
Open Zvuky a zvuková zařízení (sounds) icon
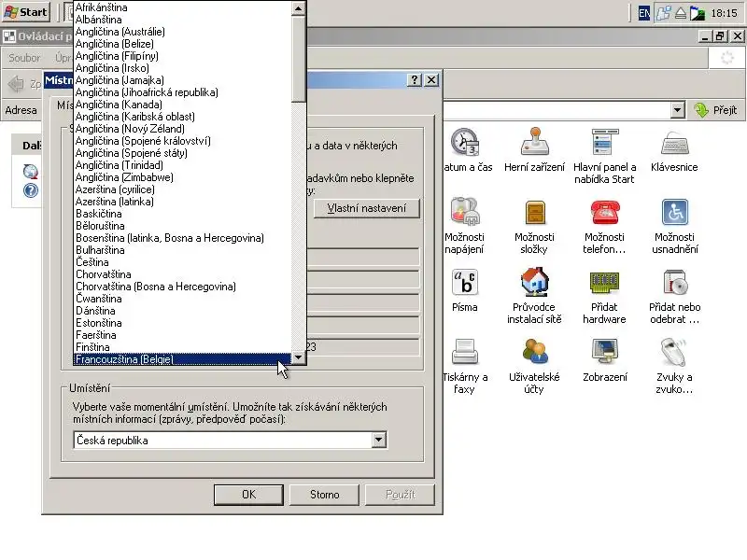click(674, 352)
